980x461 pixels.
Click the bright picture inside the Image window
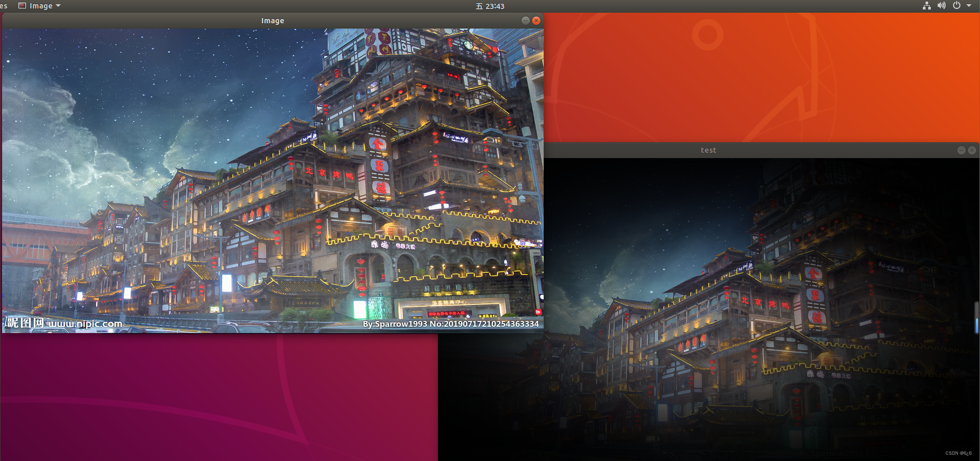point(273,181)
